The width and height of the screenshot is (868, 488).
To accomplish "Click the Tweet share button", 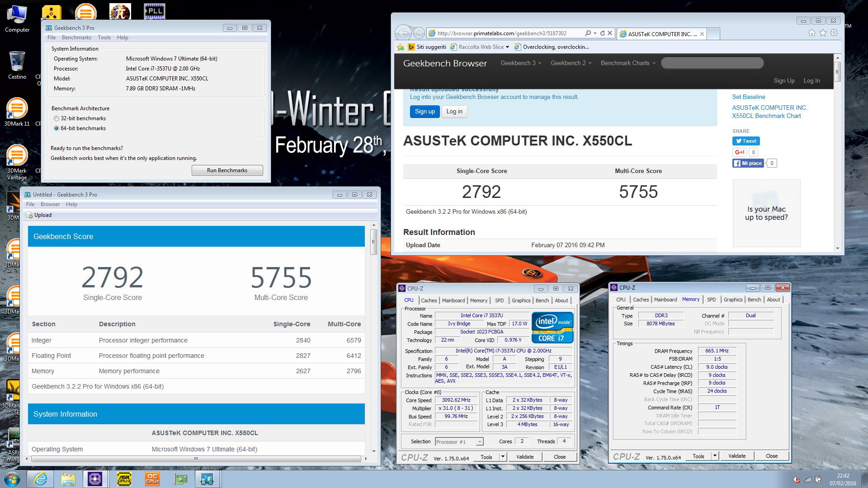I will (746, 141).
